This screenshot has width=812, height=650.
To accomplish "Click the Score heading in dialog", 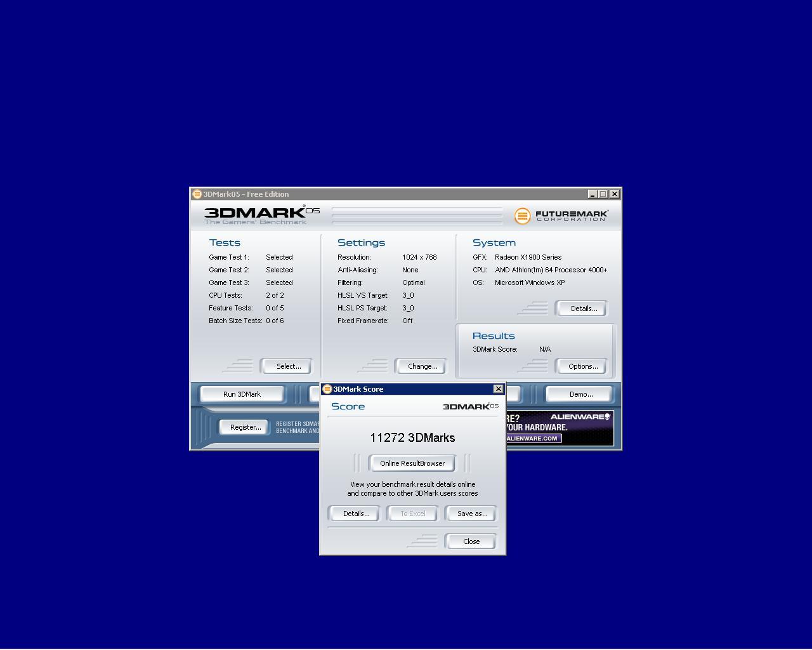I will [x=348, y=406].
